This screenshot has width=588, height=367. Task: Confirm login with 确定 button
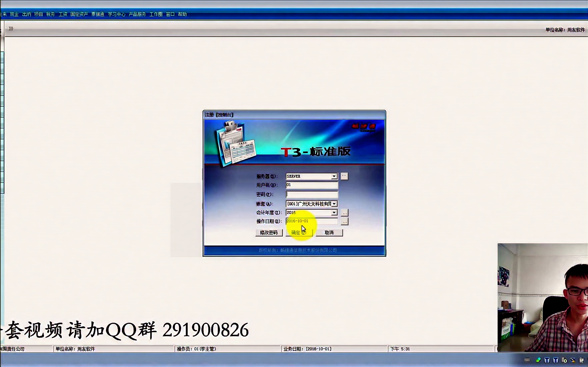tap(299, 233)
